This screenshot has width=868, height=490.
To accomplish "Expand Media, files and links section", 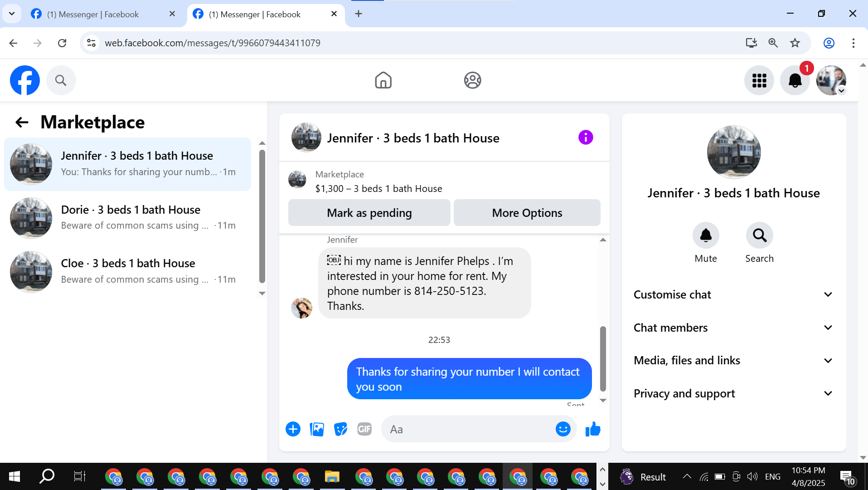I will pyautogui.click(x=733, y=360).
